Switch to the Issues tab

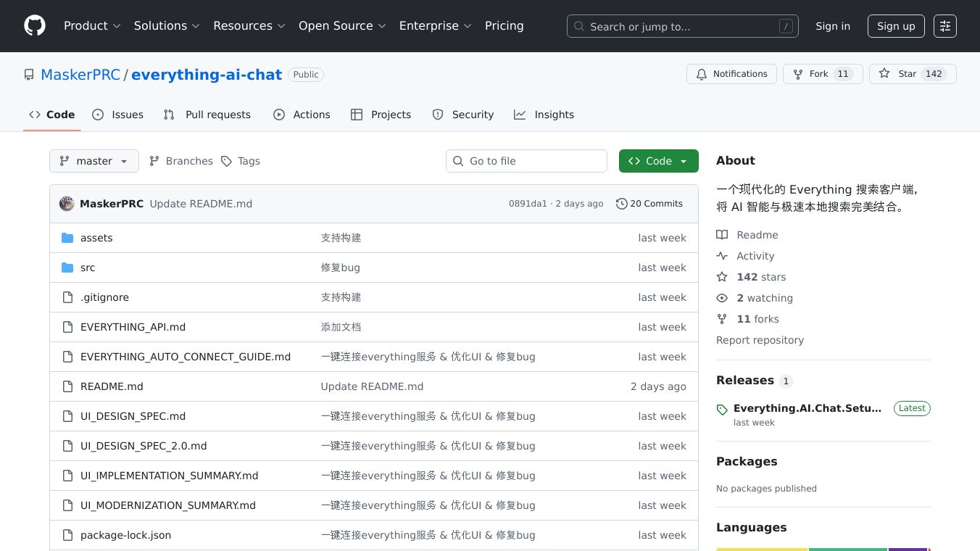(118, 115)
